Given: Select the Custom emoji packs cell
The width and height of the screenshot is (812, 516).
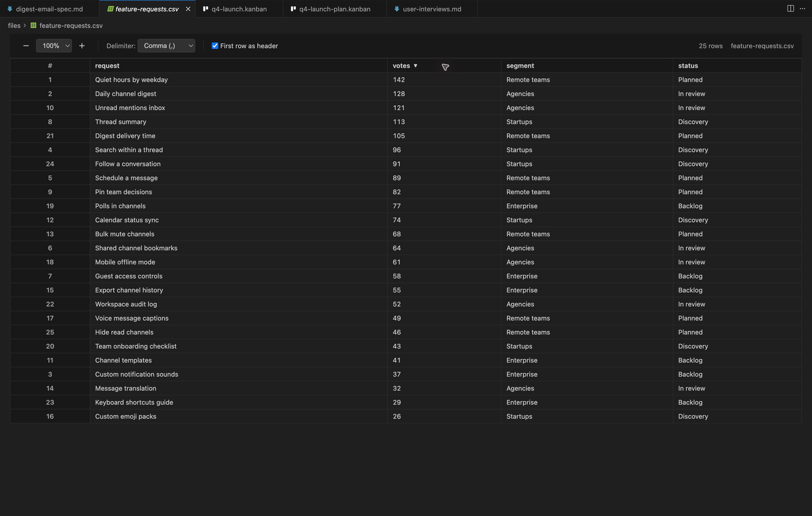Looking at the screenshot, I should [x=239, y=416].
